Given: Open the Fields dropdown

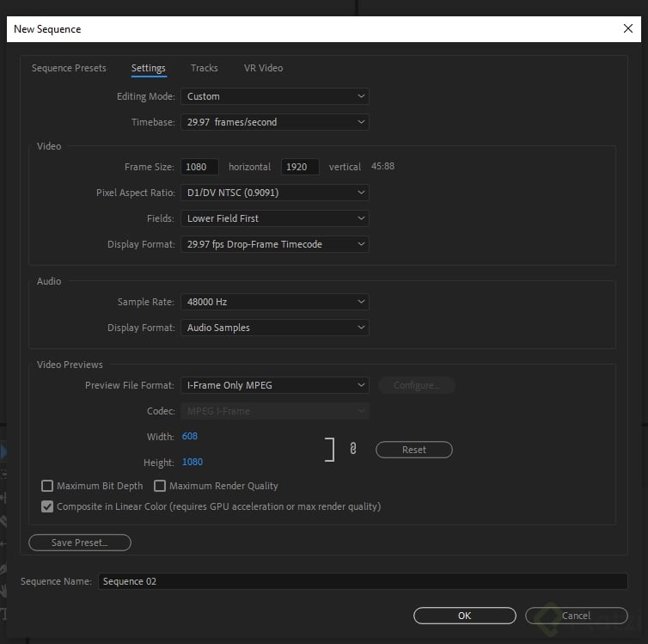Looking at the screenshot, I should coord(275,218).
